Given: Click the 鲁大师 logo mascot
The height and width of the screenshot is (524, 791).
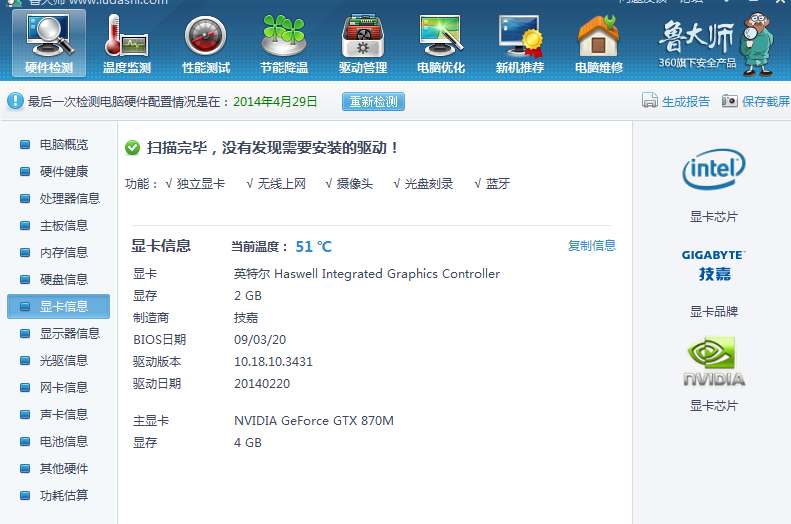Looking at the screenshot, I should [x=757, y=44].
